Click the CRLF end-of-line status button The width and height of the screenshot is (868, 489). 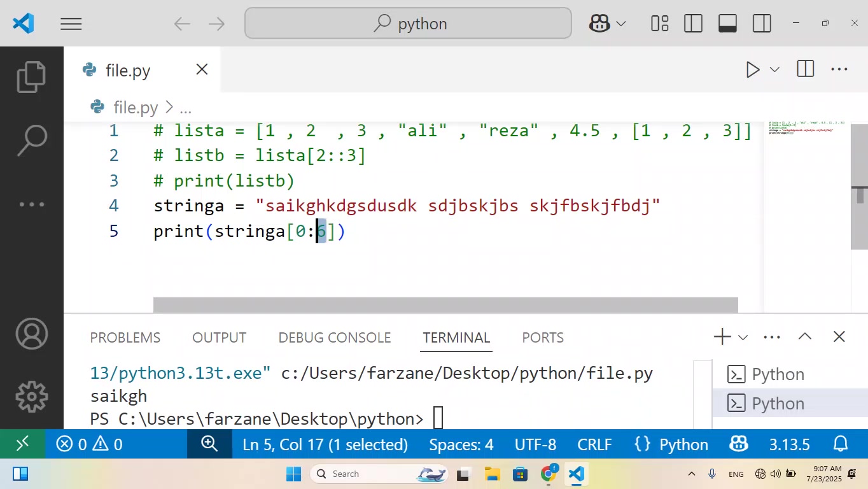[x=594, y=444]
